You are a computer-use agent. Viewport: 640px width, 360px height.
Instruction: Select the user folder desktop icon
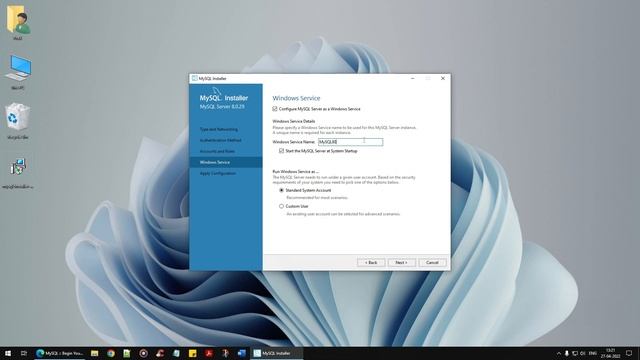click(x=18, y=20)
